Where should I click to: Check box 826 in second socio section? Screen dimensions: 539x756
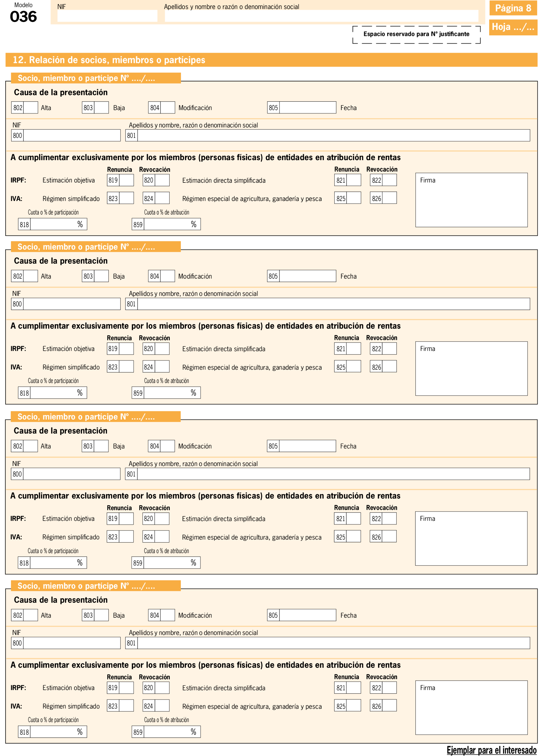pos(389,367)
